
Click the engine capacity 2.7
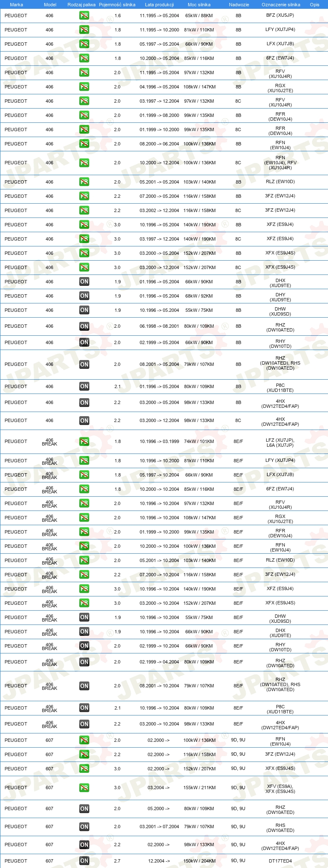point(117,861)
